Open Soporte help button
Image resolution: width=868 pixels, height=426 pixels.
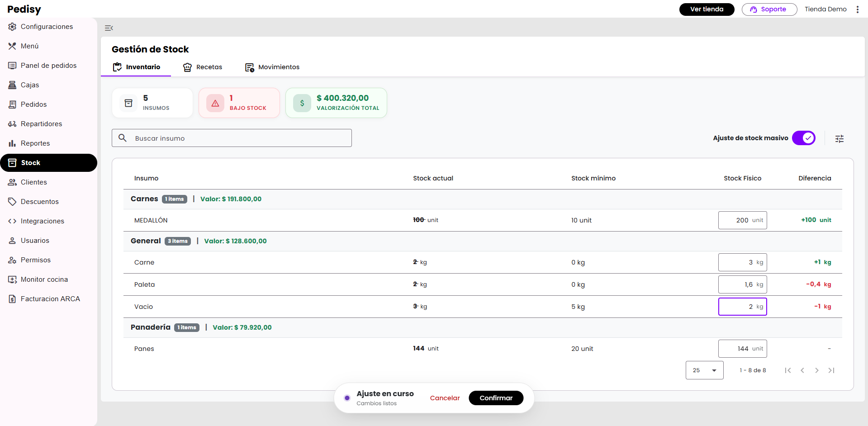769,9
